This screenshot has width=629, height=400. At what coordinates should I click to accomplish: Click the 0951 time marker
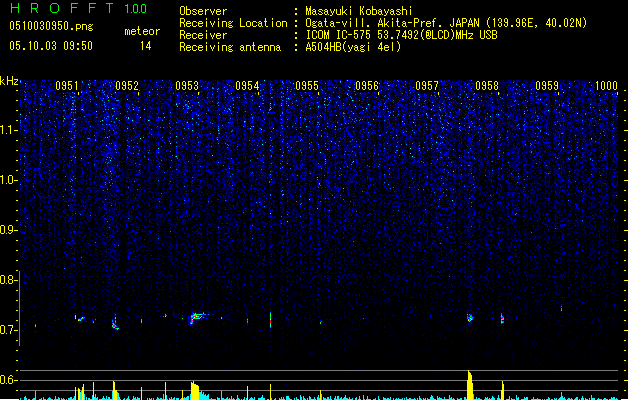(67, 85)
